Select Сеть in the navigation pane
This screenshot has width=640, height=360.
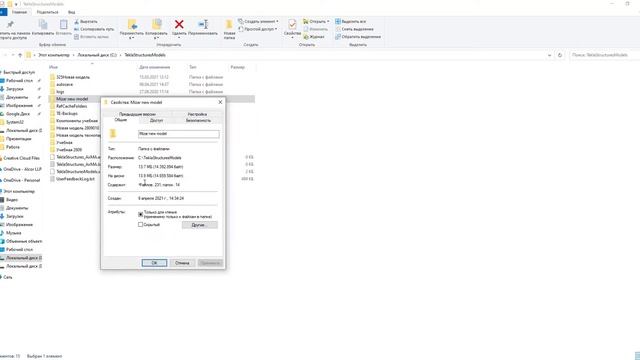click(x=8, y=277)
